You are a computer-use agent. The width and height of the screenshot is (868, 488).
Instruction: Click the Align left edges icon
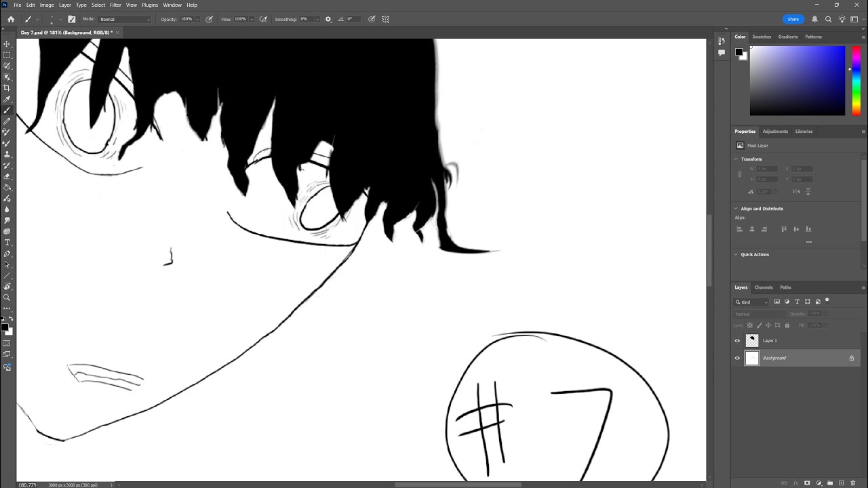point(740,229)
